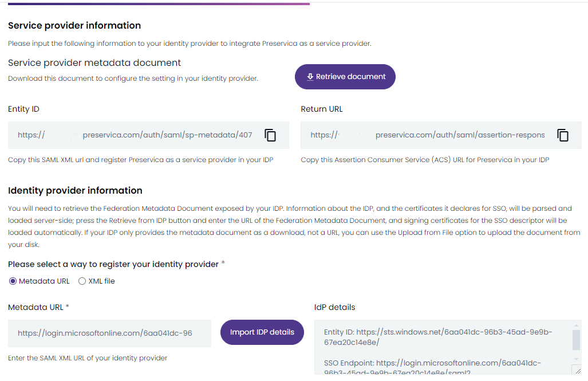Click the 'Service provider information' heading
This screenshot has width=588, height=381.
[74, 26]
